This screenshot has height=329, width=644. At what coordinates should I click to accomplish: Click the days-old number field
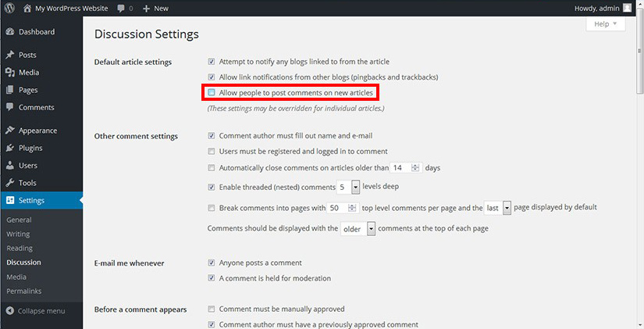[400, 168]
